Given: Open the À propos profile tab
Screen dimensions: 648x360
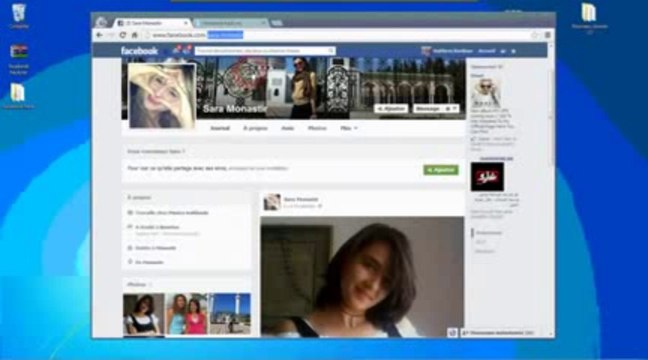Looking at the screenshot, I should (x=255, y=128).
